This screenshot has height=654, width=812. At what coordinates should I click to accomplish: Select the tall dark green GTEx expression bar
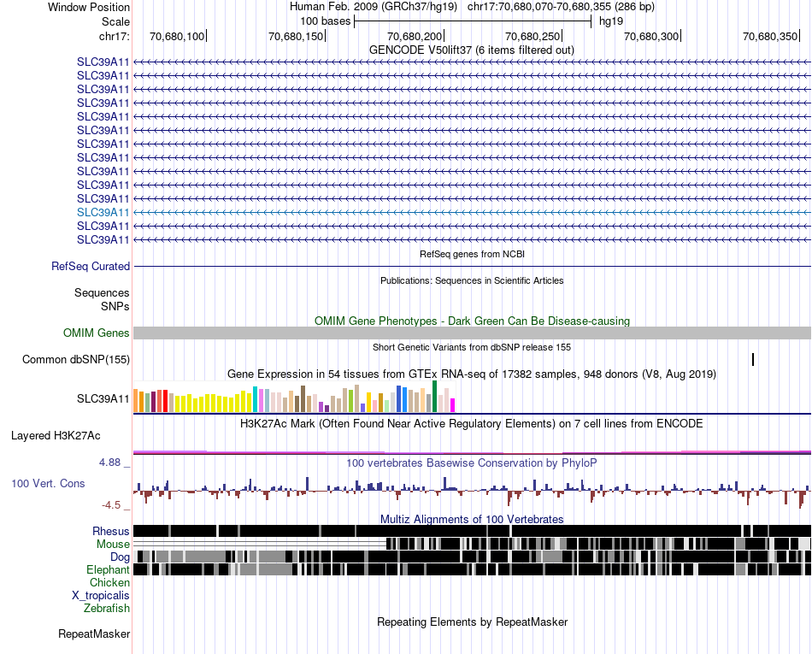(434, 397)
